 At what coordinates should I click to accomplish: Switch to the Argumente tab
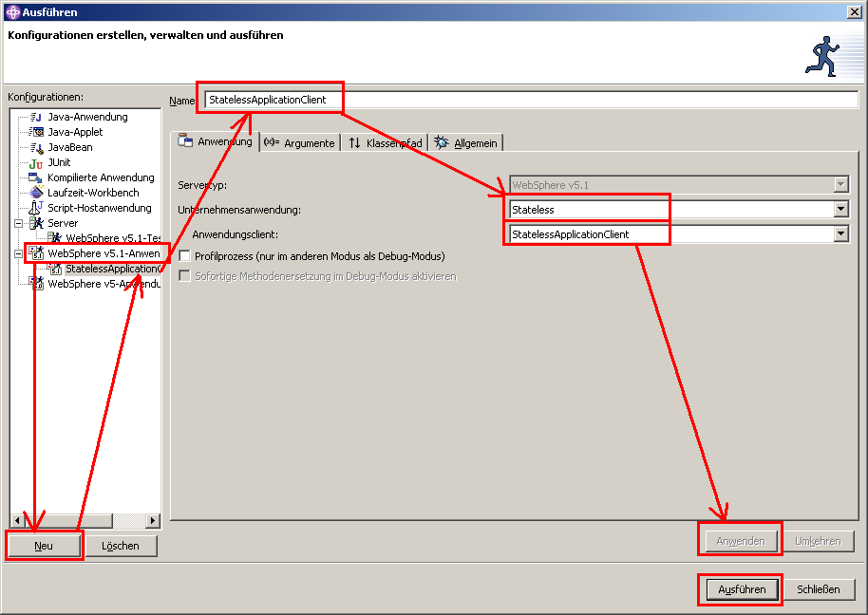pos(299,142)
